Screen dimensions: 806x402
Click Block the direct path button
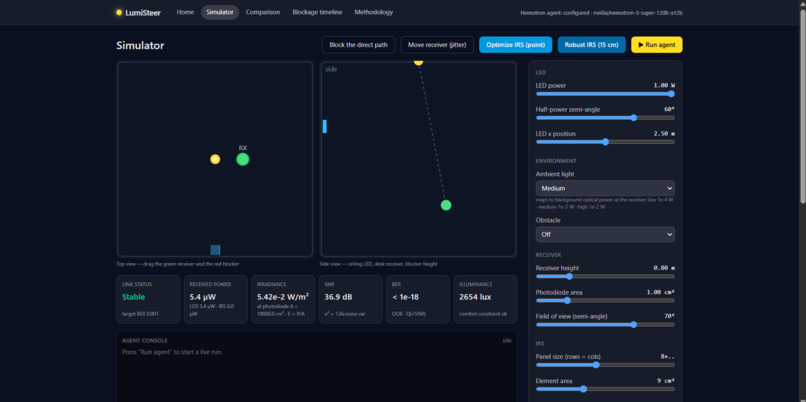pos(358,45)
